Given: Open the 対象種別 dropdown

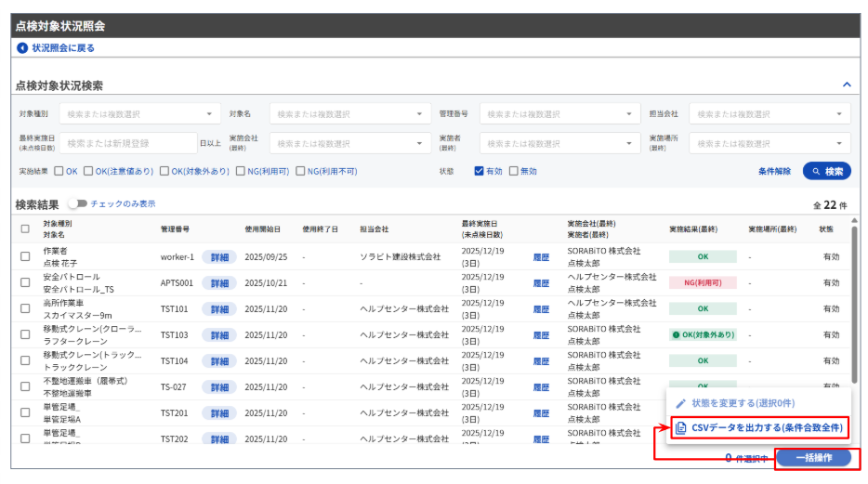Looking at the screenshot, I should (139, 114).
